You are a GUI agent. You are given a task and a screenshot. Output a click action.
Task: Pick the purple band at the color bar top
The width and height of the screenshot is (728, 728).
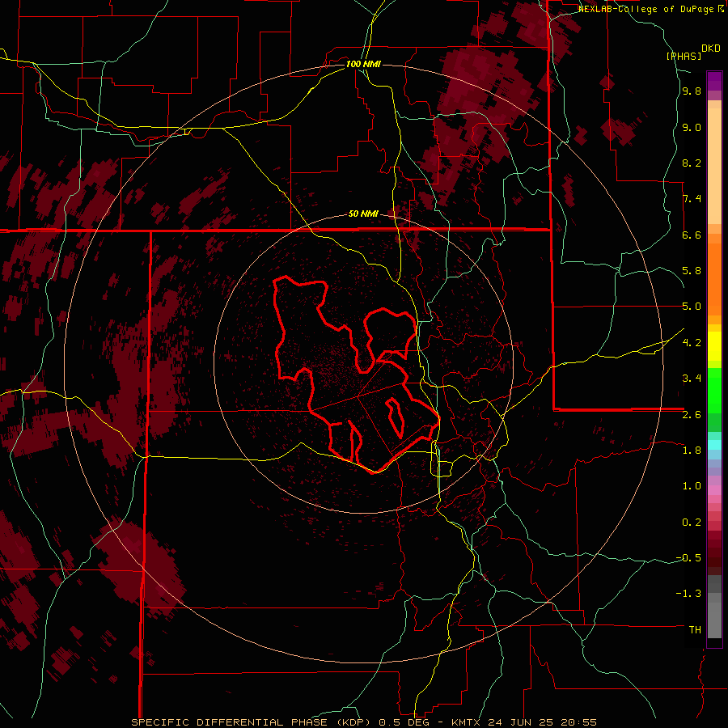714,81
